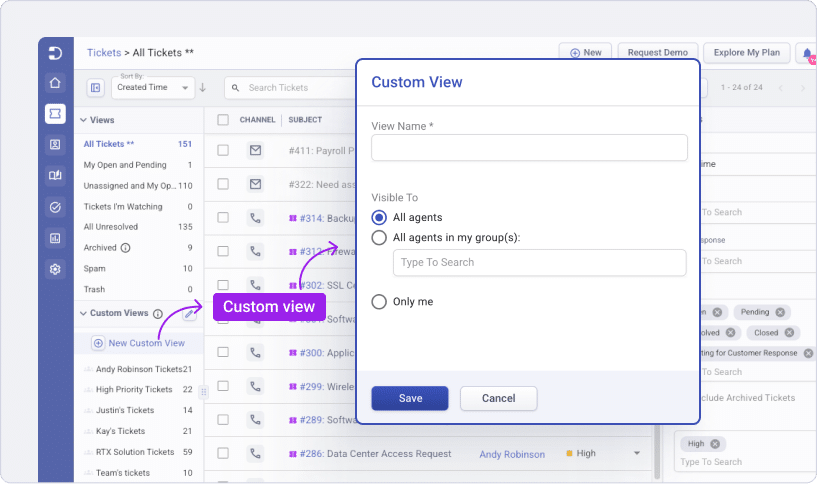Click the mail channel icon for ticket #411

[255, 151]
